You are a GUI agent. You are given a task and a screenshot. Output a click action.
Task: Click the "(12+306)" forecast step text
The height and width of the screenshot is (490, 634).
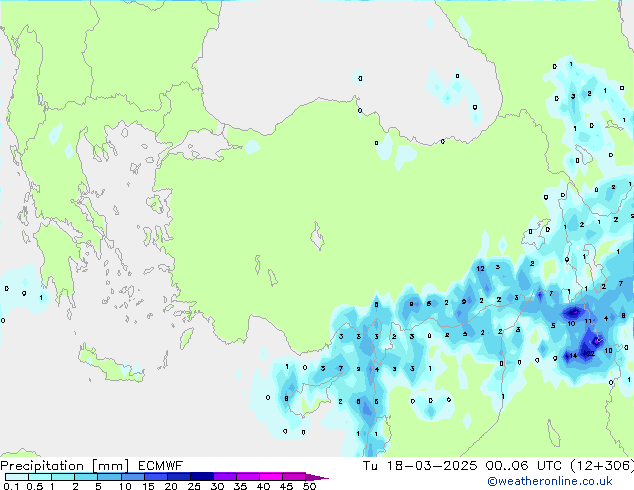(x=602, y=466)
